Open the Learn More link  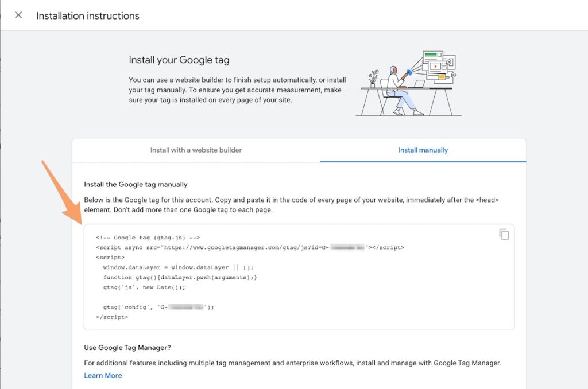tap(103, 375)
